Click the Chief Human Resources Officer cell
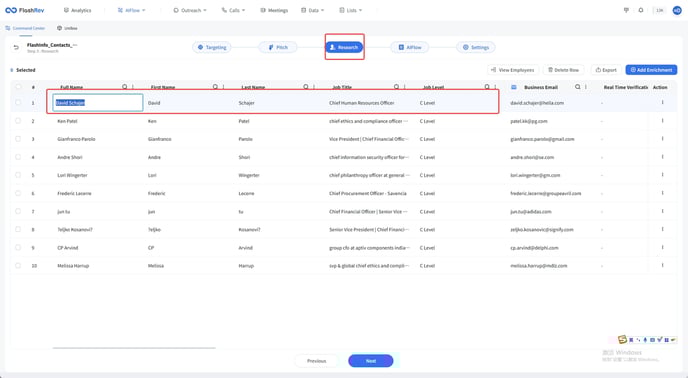This screenshot has height=378, width=688. click(x=362, y=103)
